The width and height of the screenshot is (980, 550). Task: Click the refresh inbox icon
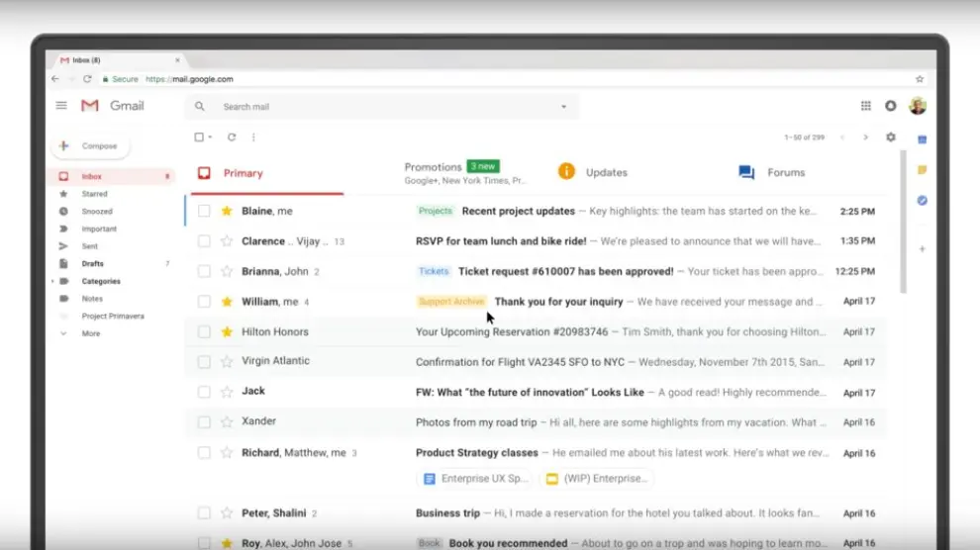[x=232, y=137]
